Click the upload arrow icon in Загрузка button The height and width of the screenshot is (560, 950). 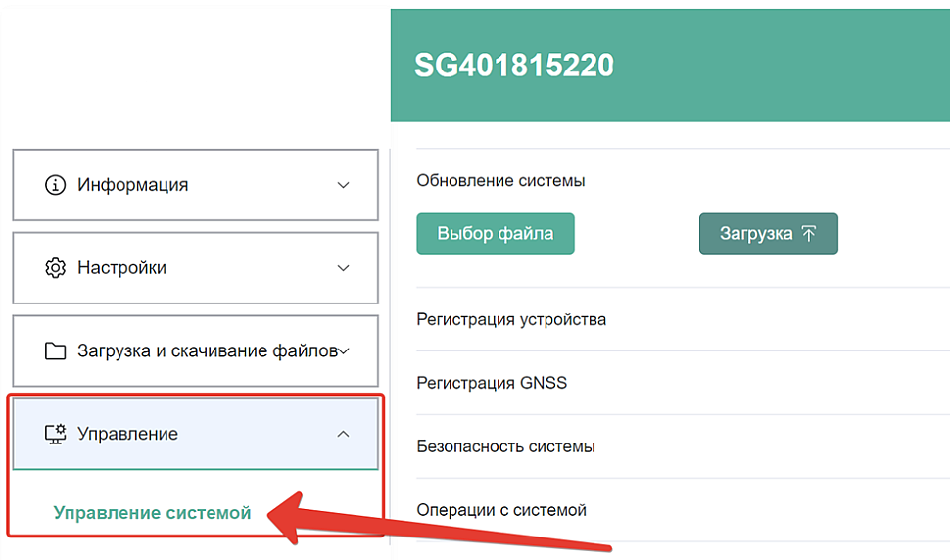coord(809,234)
